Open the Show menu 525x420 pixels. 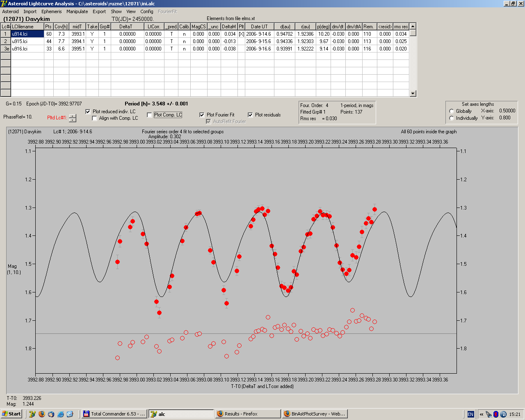pyautogui.click(x=116, y=11)
